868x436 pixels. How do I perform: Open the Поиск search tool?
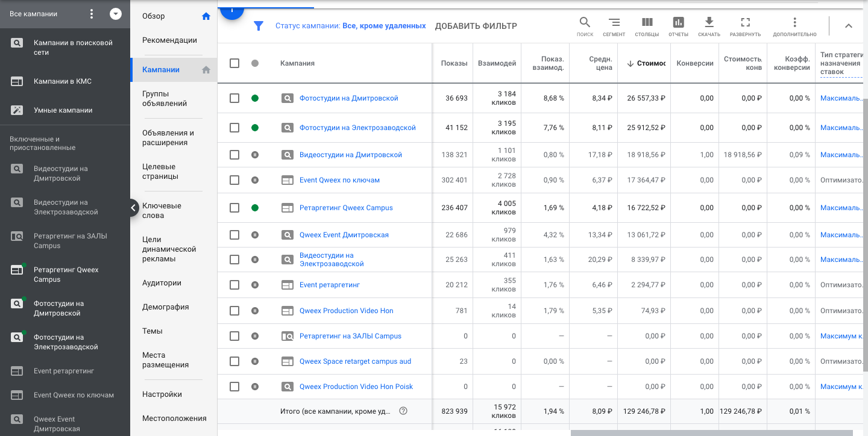tap(585, 26)
